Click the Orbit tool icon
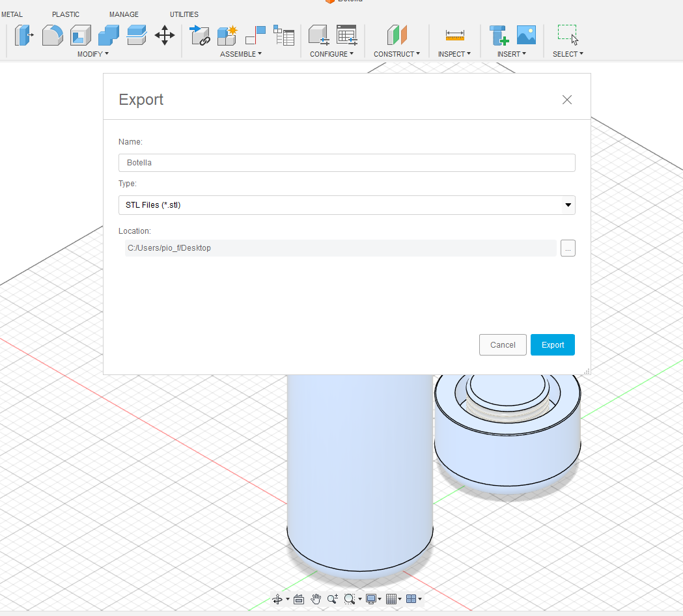 point(278,599)
